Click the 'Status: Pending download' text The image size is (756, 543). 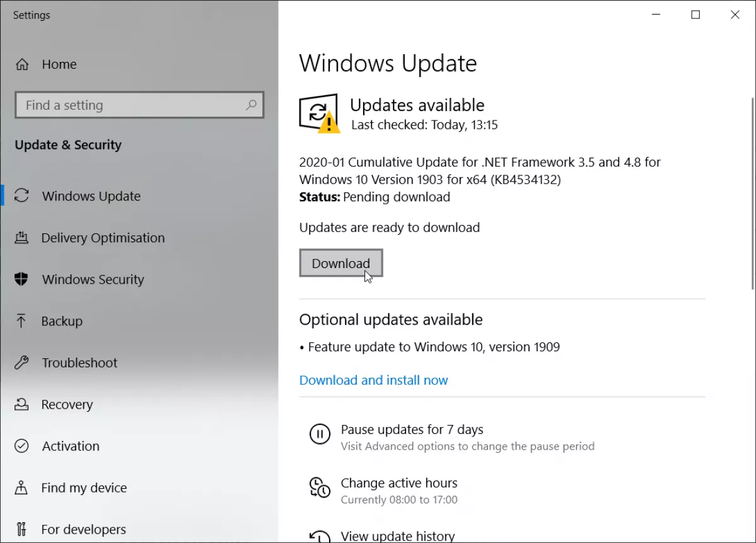click(x=375, y=197)
